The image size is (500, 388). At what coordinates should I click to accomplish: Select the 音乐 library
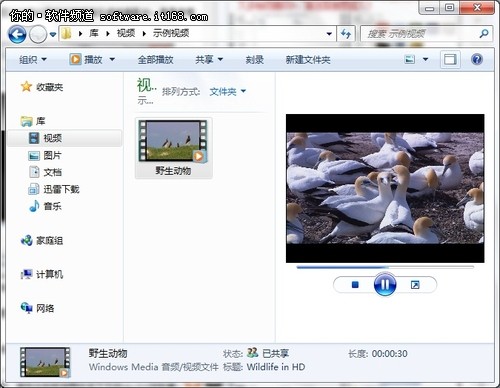[x=52, y=206]
